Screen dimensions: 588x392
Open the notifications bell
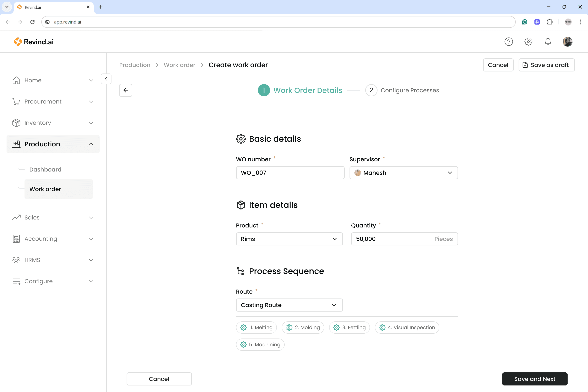click(548, 41)
